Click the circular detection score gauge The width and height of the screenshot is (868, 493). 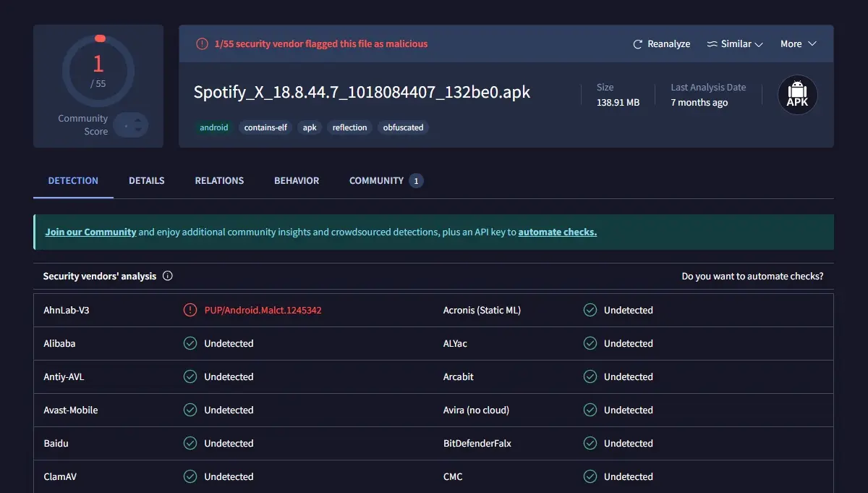98,69
